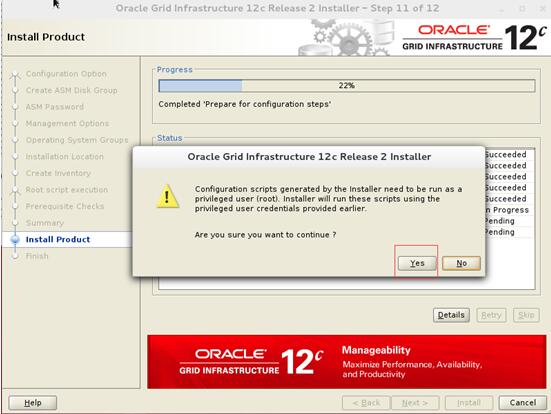Image resolution: width=551 pixels, height=414 pixels.
Task: Click the 22% progress bar
Action: pos(347,86)
